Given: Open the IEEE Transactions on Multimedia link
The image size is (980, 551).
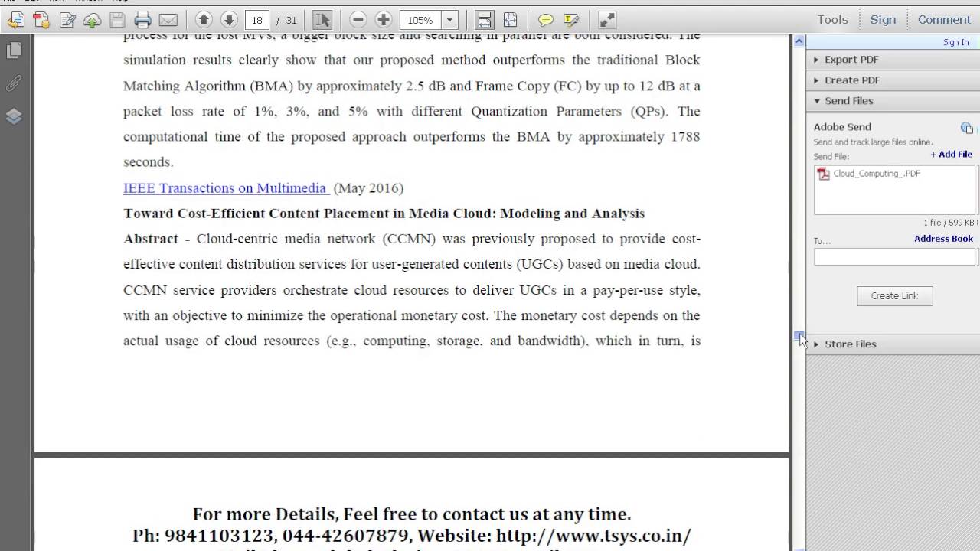Looking at the screenshot, I should (226, 187).
